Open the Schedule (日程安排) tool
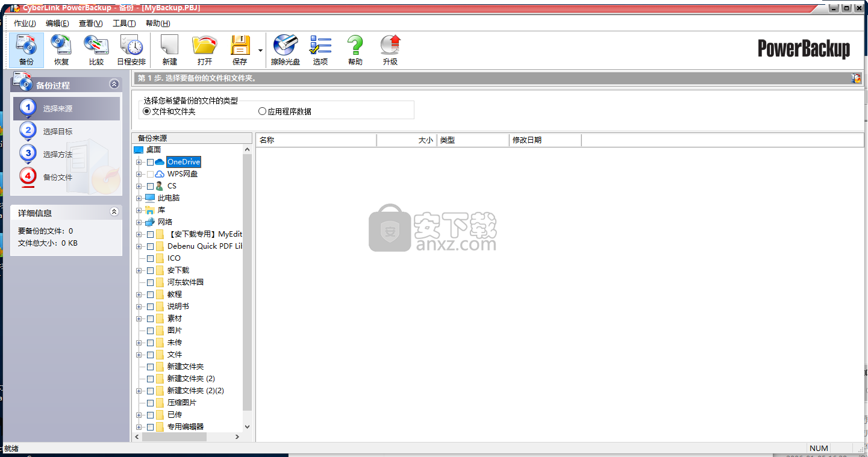This screenshot has width=868, height=457. point(131,50)
